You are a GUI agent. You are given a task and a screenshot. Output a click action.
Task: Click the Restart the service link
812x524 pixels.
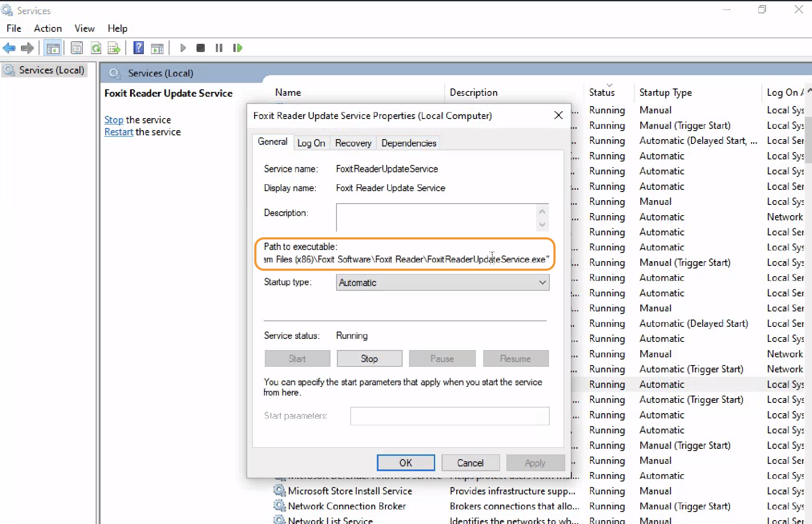[119, 132]
